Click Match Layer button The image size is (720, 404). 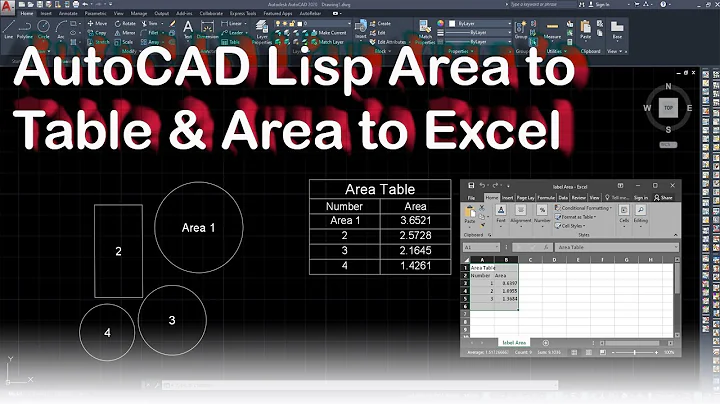[x=327, y=42]
